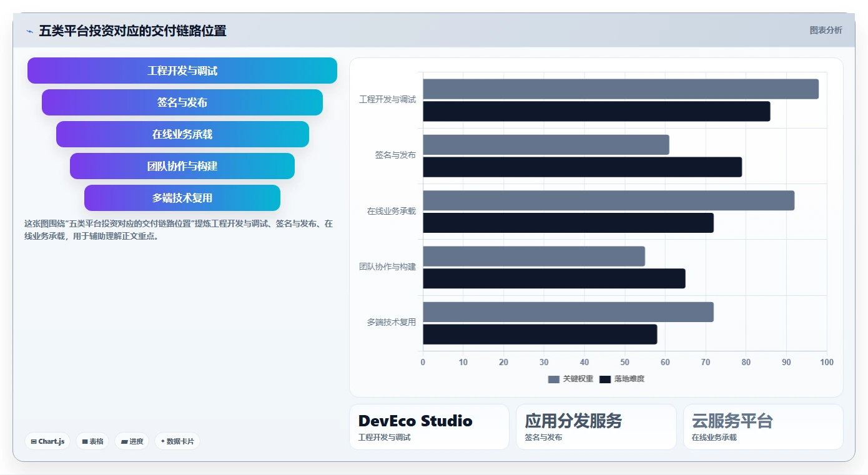This screenshot has width=868, height=475.
Task: Click the 关键权重 bar for 在线业务承载
Action: [x=609, y=200]
